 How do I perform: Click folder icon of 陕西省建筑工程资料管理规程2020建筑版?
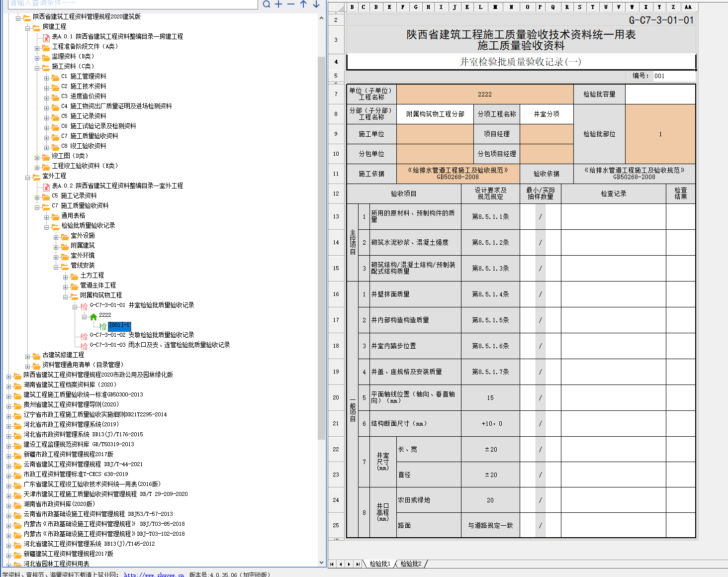[x=27, y=17]
